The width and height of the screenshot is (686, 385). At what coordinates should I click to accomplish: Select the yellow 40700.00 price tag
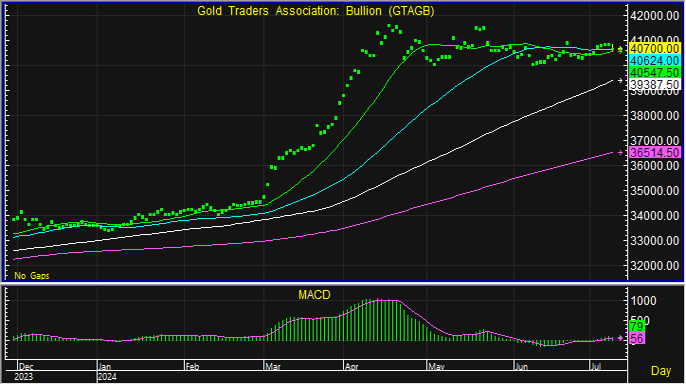[x=654, y=49]
